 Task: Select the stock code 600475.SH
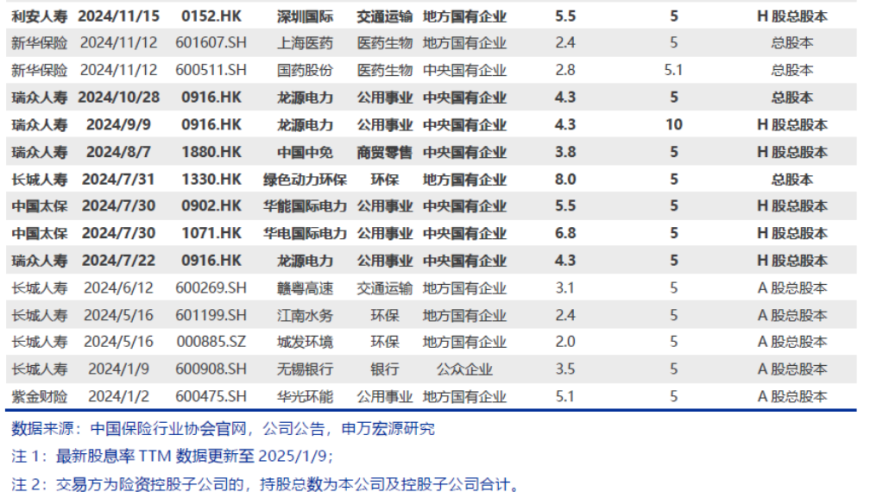tap(211, 397)
